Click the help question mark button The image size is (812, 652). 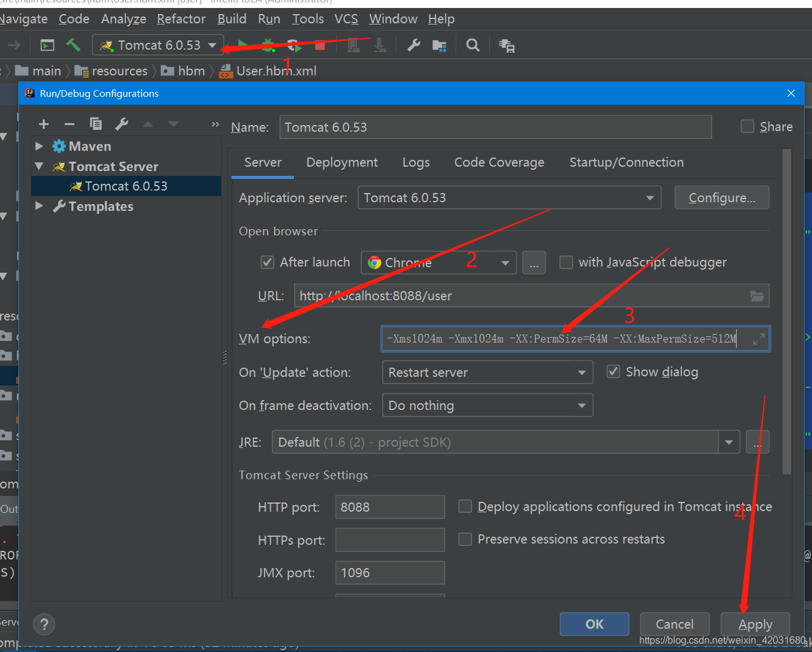click(44, 624)
